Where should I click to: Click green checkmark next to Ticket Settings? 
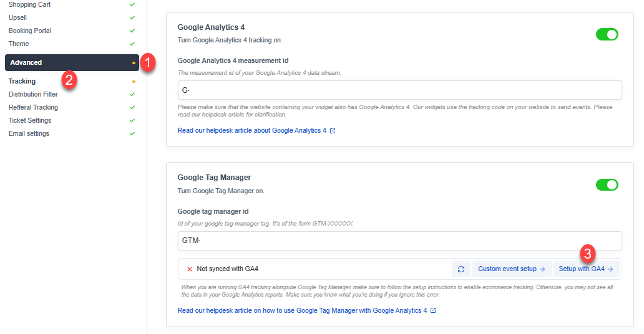(132, 120)
